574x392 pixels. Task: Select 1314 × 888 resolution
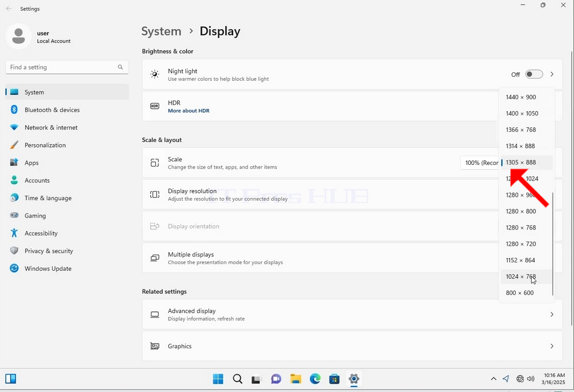pos(526,146)
